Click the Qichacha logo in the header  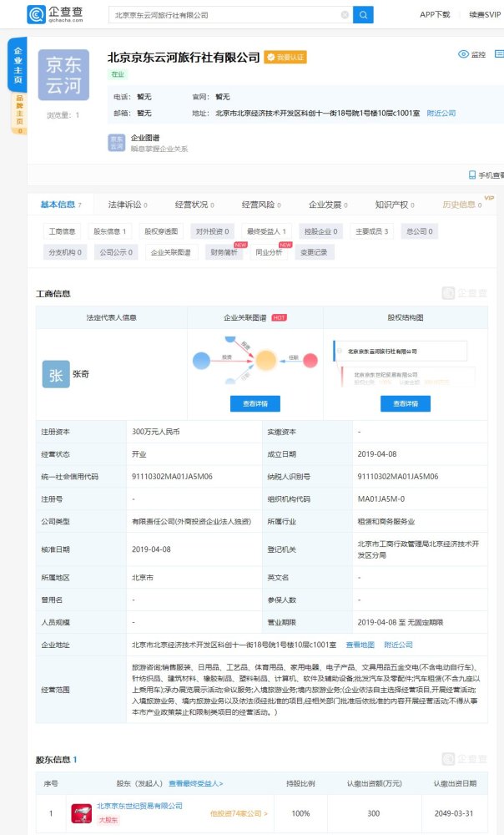(55, 14)
